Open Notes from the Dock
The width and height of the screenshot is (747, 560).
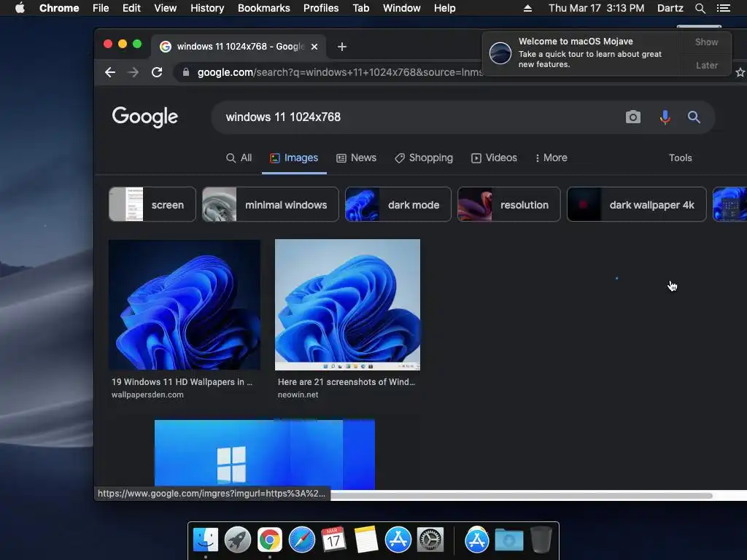tap(366, 540)
